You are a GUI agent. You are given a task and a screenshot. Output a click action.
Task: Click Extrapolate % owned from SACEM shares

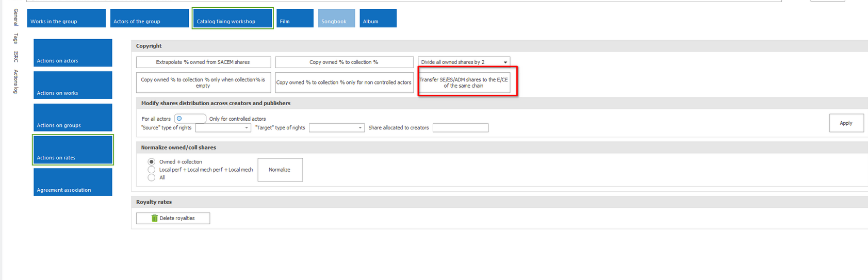203,62
